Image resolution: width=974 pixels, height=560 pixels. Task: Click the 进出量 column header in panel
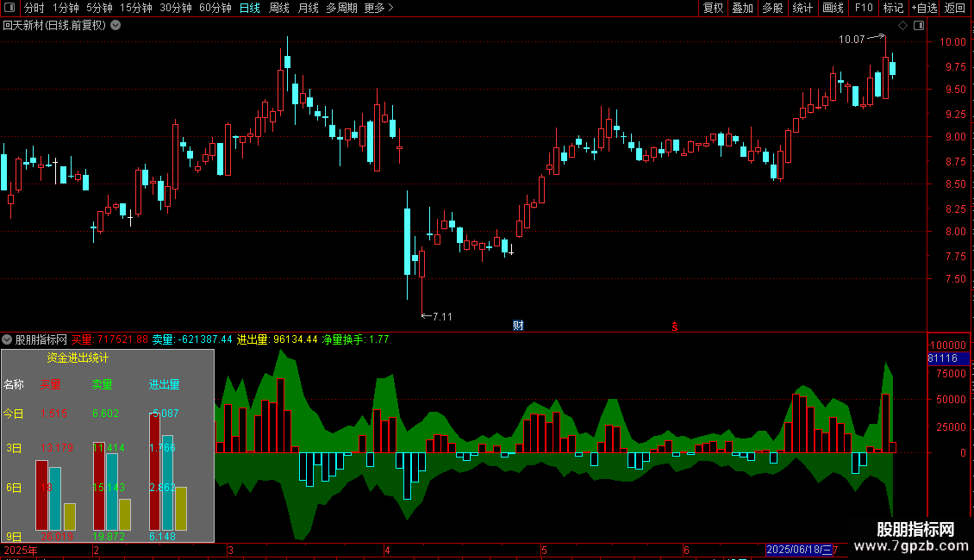click(164, 384)
